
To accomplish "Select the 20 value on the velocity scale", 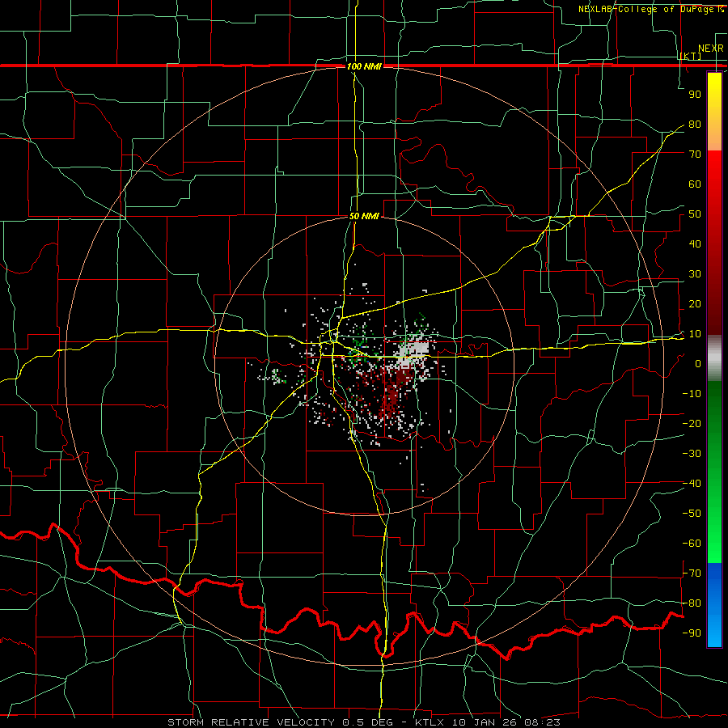I will coord(695,304).
